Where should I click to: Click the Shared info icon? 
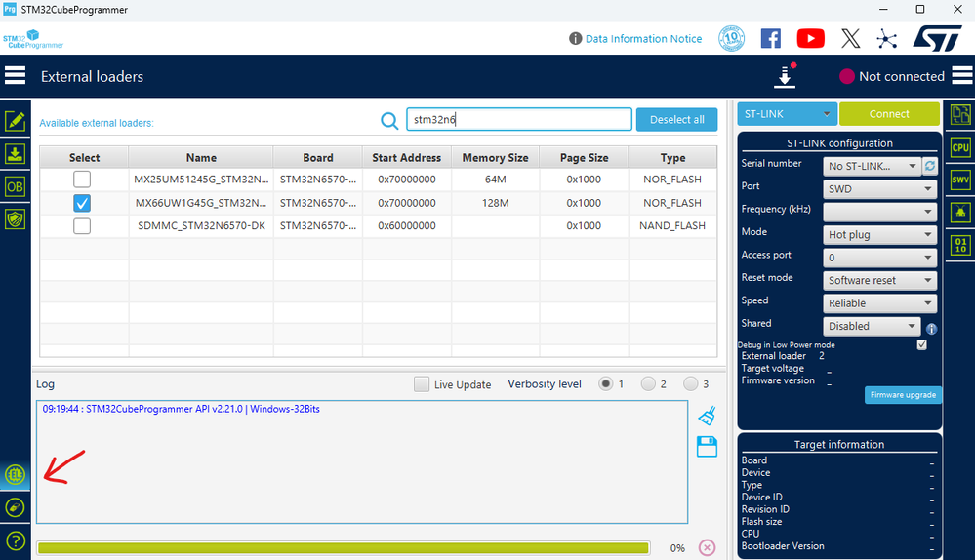pyautogui.click(x=931, y=329)
